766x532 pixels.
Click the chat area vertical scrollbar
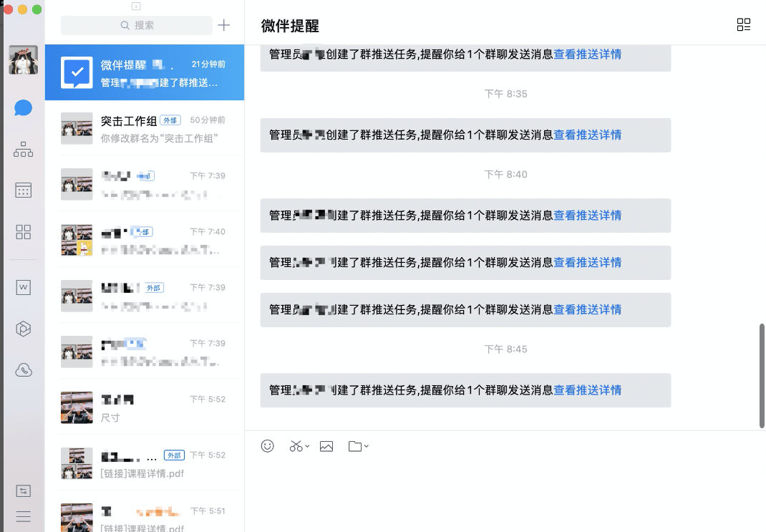point(762,376)
